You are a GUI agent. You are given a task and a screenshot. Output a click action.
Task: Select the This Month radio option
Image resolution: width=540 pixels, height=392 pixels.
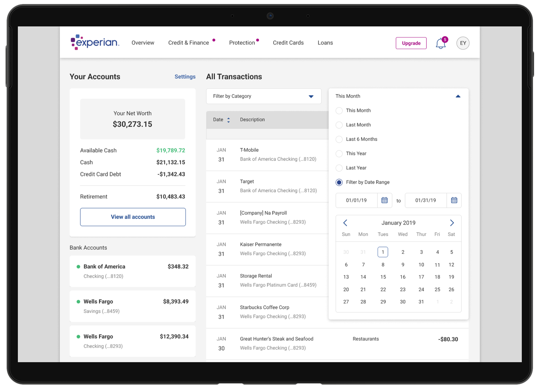tap(339, 110)
